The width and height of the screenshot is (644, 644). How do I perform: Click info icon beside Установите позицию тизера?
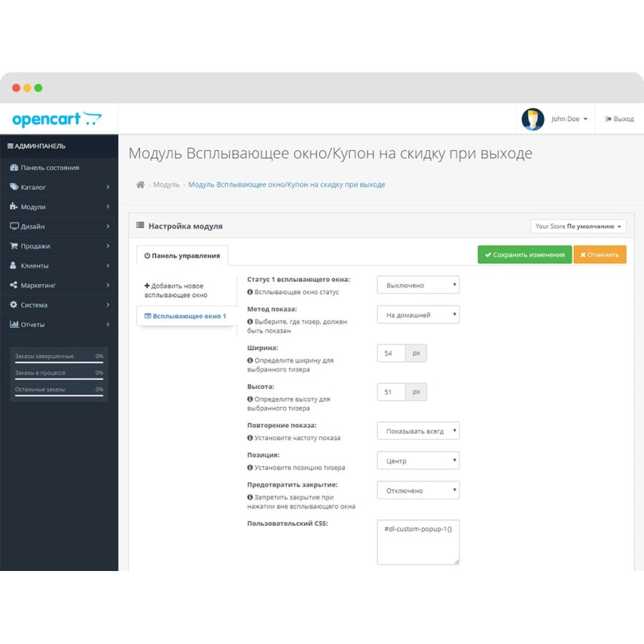pyautogui.click(x=250, y=467)
